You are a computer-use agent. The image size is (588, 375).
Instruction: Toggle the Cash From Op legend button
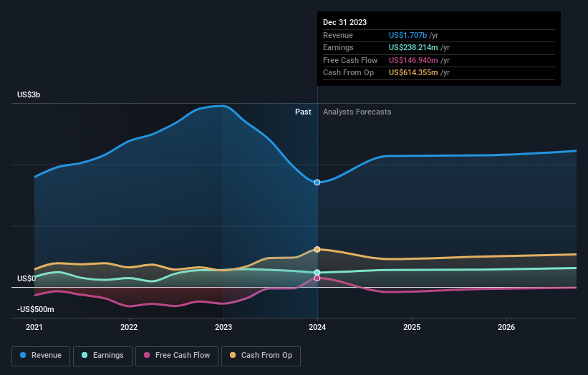[x=261, y=356]
